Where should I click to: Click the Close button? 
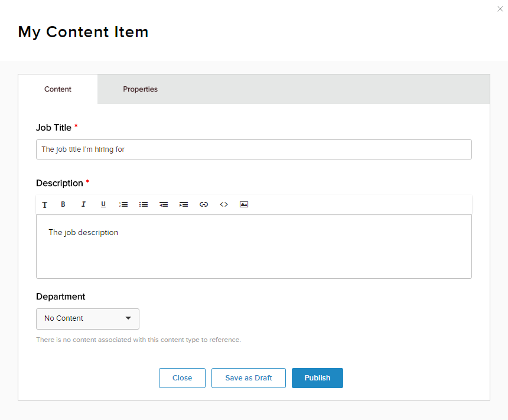pos(182,378)
